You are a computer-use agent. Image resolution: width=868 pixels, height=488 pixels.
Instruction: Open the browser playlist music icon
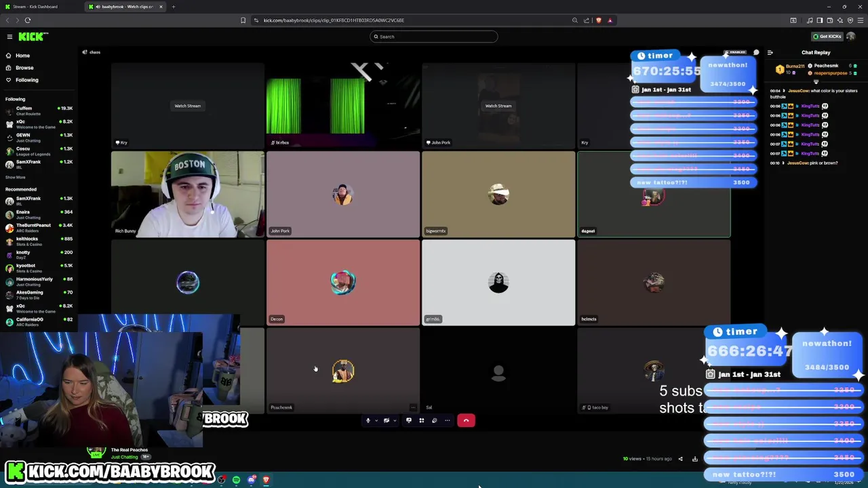[810, 20]
